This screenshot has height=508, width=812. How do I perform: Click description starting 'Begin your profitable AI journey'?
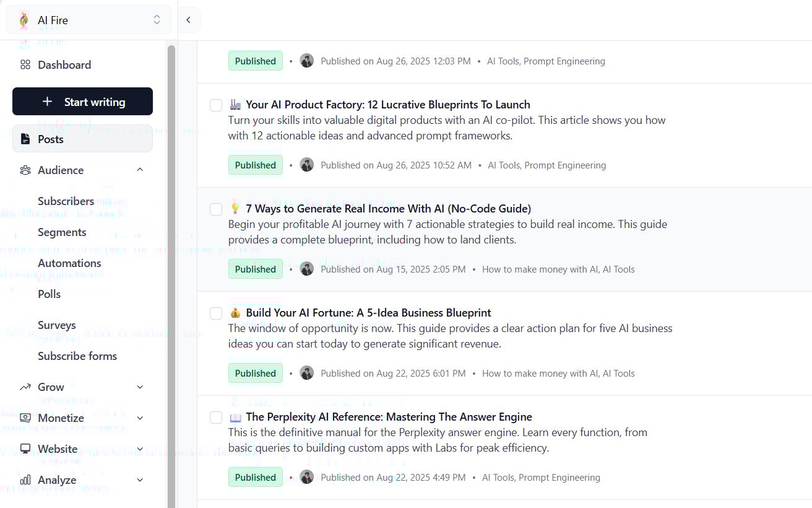tap(447, 232)
